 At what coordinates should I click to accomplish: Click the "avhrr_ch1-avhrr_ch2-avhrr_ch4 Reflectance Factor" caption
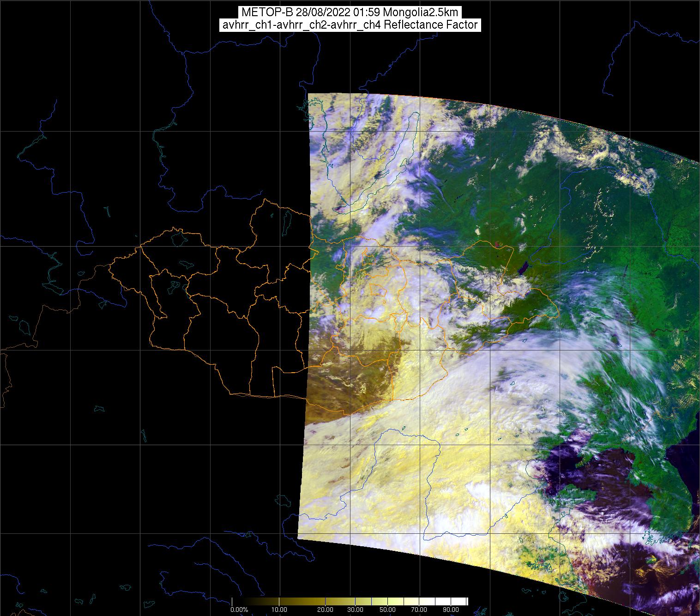point(350,25)
